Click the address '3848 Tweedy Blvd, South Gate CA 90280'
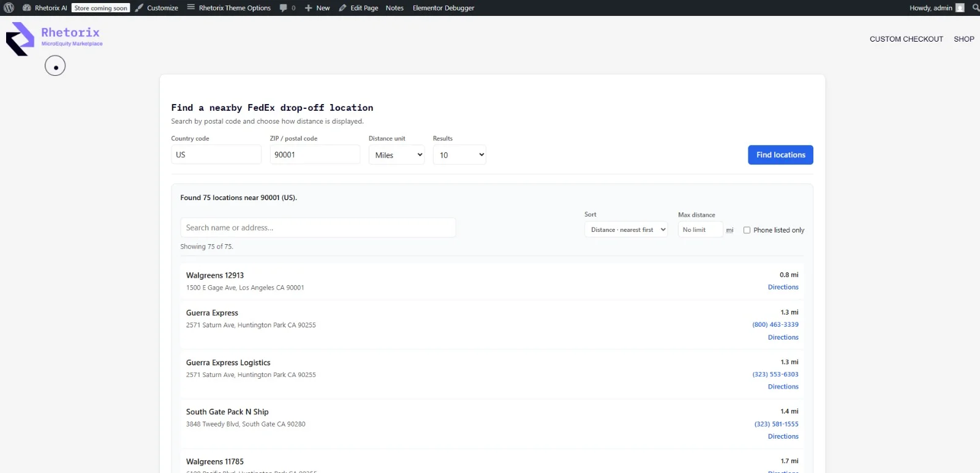980x473 pixels. (x=246, y=424)
